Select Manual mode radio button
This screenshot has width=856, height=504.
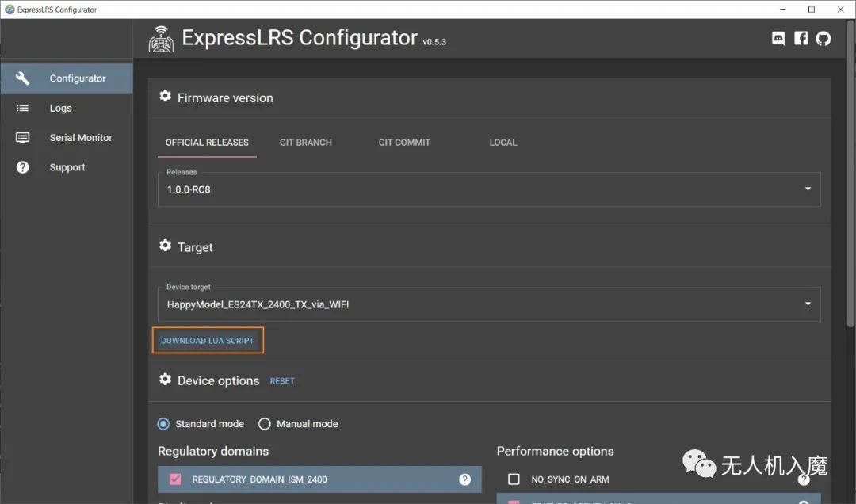point(265,424)
